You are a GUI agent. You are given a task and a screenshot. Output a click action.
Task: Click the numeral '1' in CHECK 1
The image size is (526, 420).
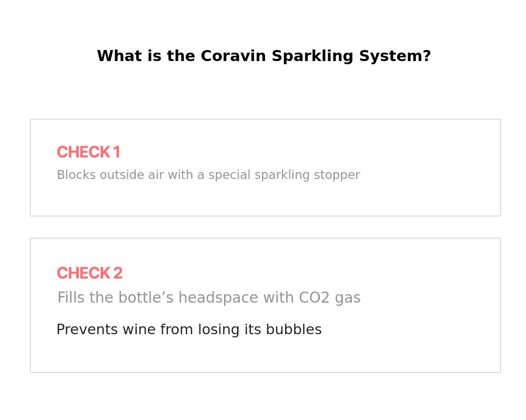(116, 152)
